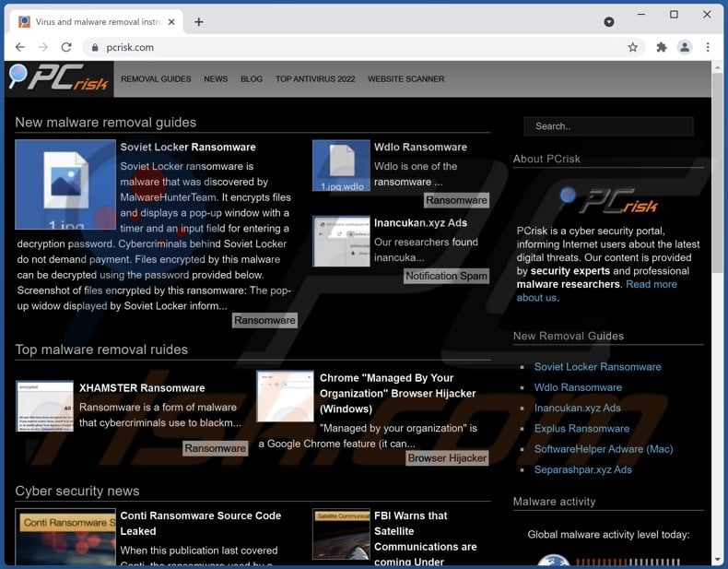Click Inancukan.xyz Ads article heading
Image resolution: width=728 pixels, height=569 pixels.
click(420, 223)
